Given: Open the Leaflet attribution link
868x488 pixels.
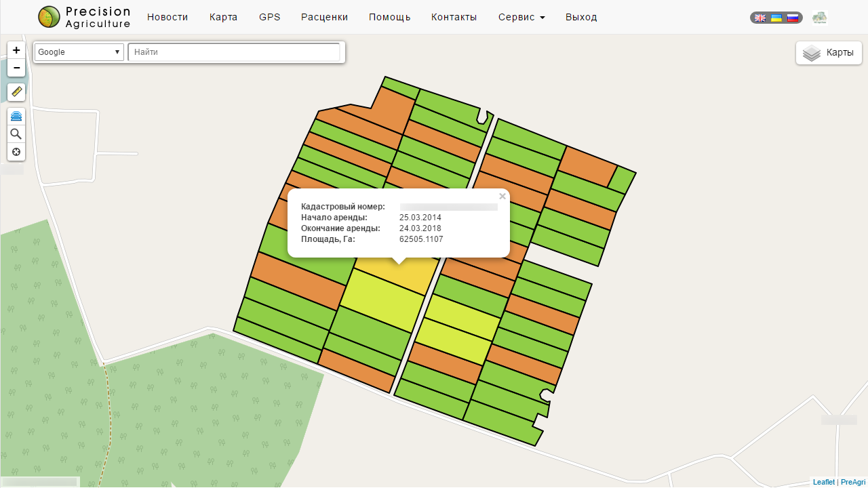Looking at the screenshot, I should pyautogui.click(x=824, y=482).
